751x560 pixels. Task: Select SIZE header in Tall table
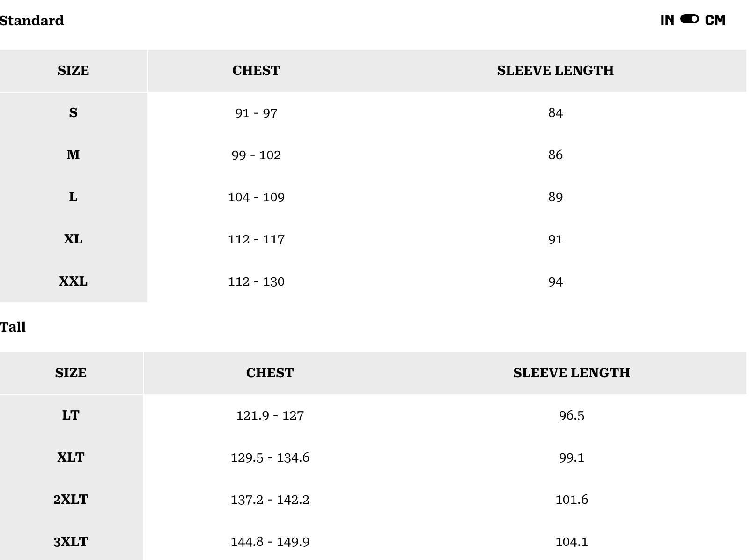coord(71,373)
